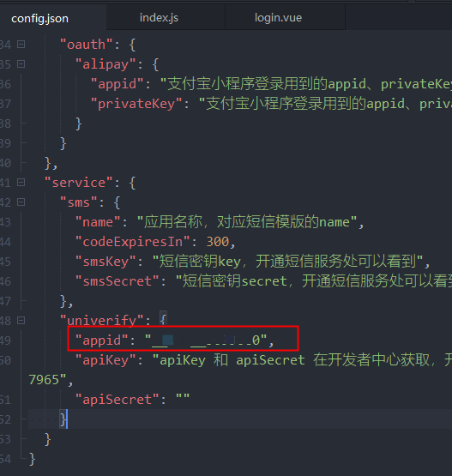Click the "apiSecret" key
The width and height of the screenshot is (452, 476).
tap(118, 400)
